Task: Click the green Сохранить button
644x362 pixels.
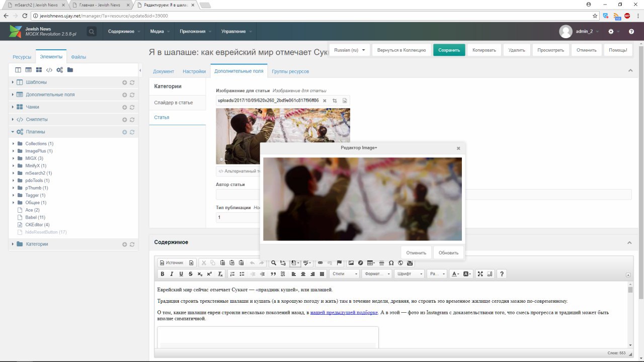Action: [x=449, y=50]
